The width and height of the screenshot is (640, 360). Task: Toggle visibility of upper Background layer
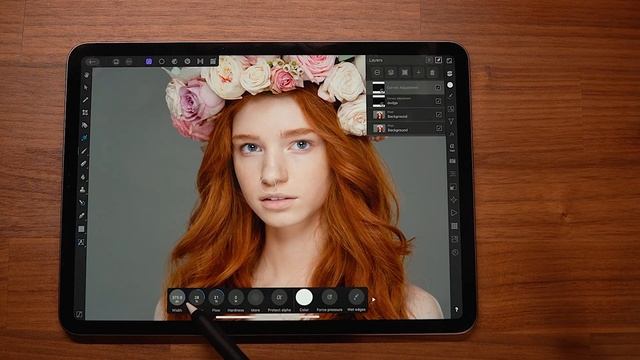[438, 115]
